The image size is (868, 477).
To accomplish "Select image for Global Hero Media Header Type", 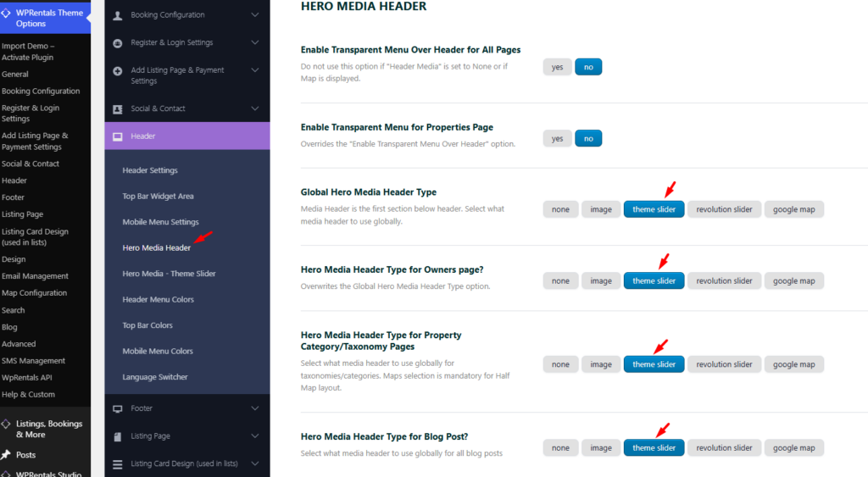I will click(601, 209).
